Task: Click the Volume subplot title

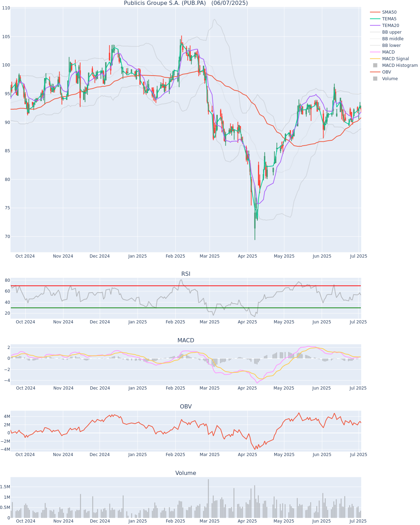Action: pos(186,473)
